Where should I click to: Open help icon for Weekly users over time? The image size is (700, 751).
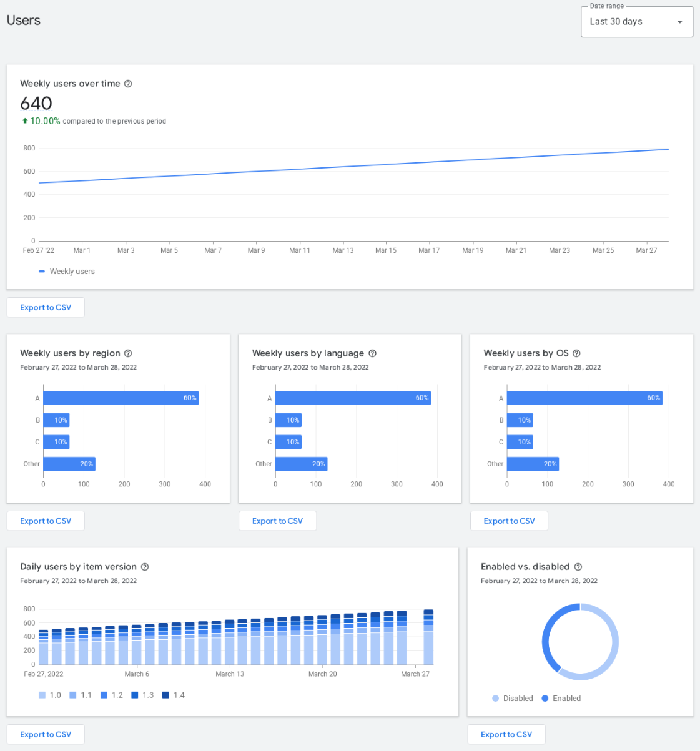[128, 84]
